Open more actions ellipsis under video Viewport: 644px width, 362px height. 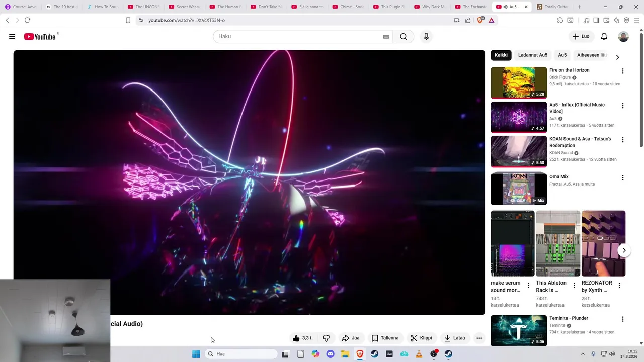point(479,338)
